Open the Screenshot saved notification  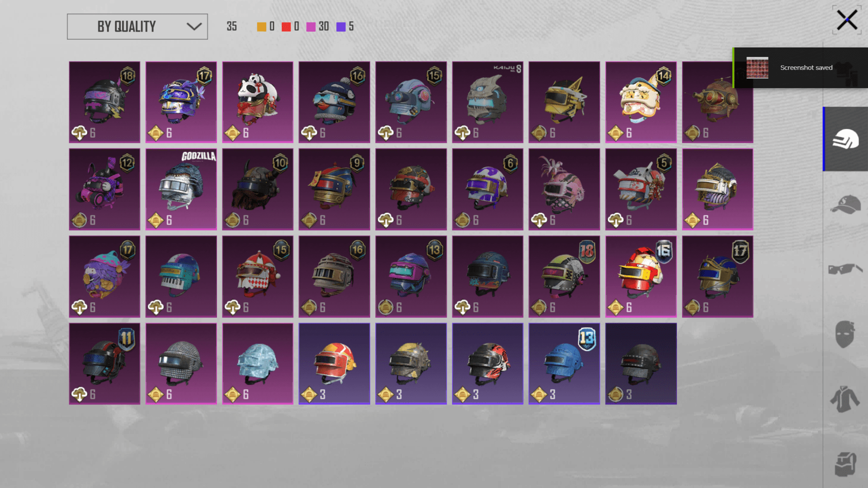(800, 68)
